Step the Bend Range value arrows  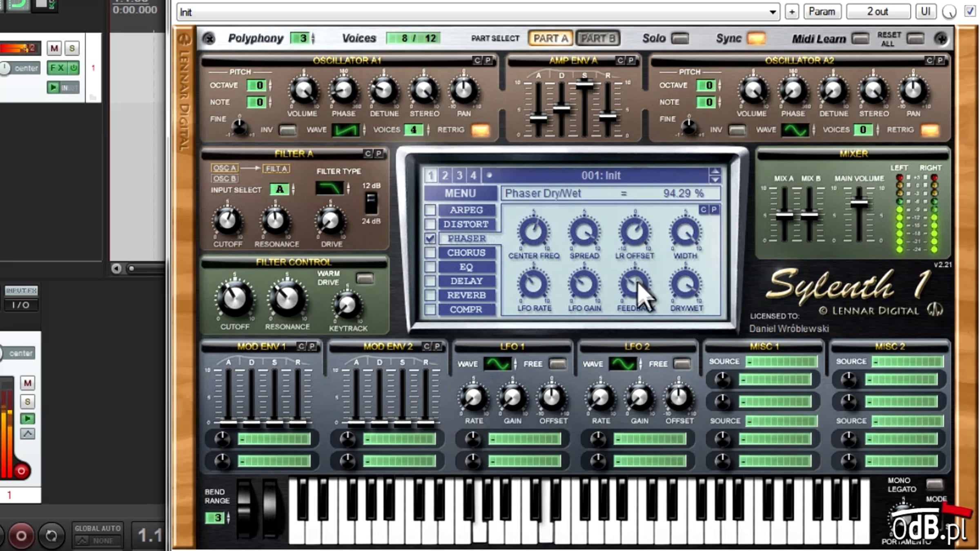pos(228,518)
